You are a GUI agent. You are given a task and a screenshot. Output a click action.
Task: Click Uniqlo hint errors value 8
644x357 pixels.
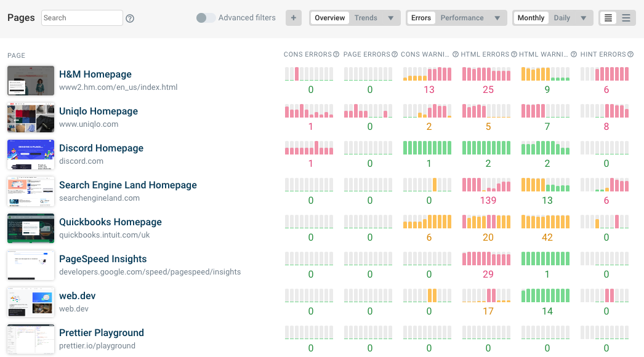click(606, 127)
